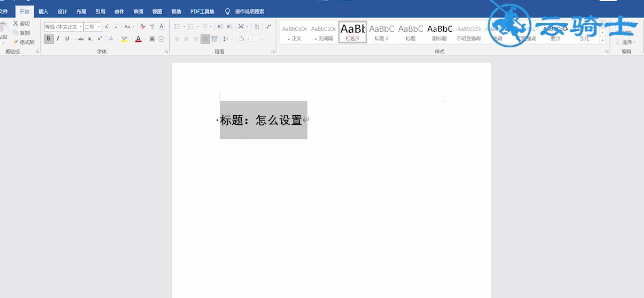Apply the 副标题 Subtitle style
The height and width of the screenshot is (298, 644).
pos(440,32)
